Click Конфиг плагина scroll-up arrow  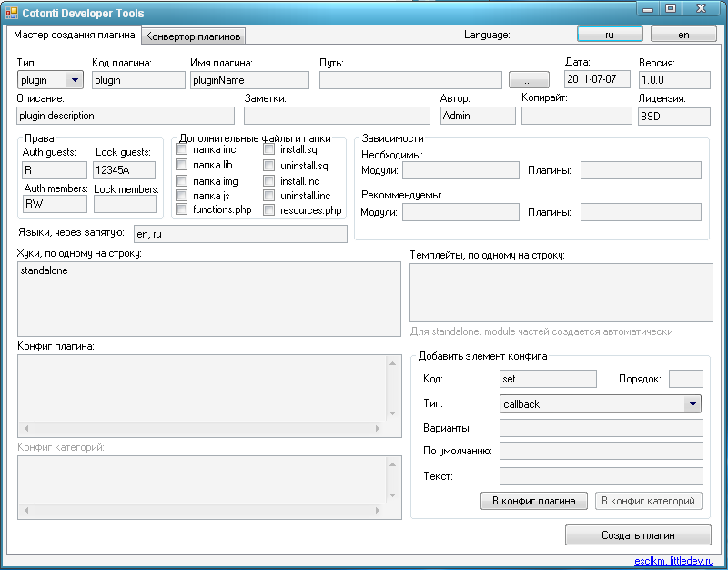(x=393, y=362)
